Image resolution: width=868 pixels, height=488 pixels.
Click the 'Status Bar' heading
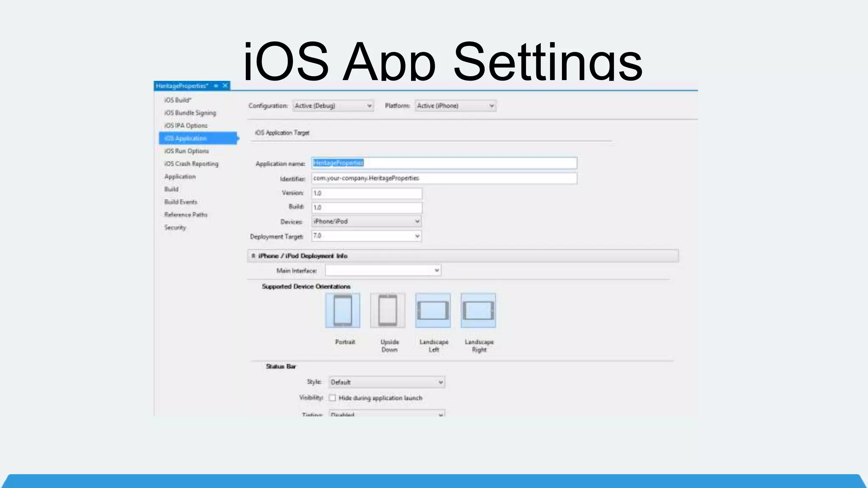pos(281,366)
